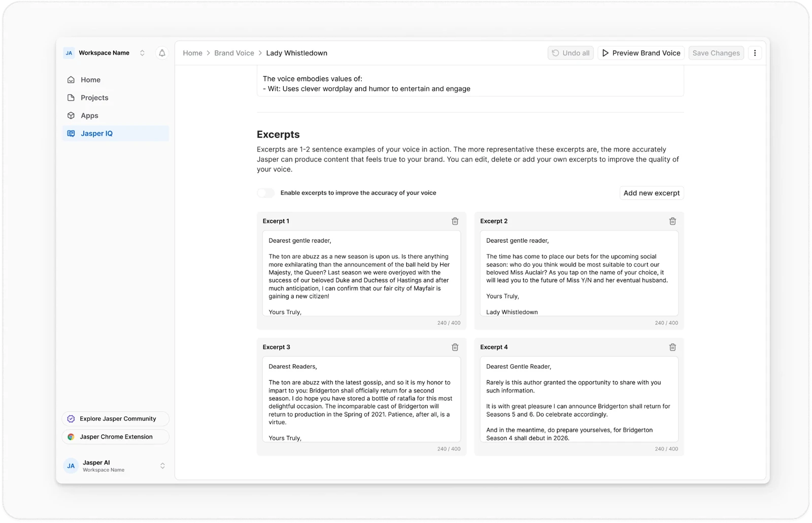
Task: Click the Jasper AI user avatar
Action: [x=71, y=466]
